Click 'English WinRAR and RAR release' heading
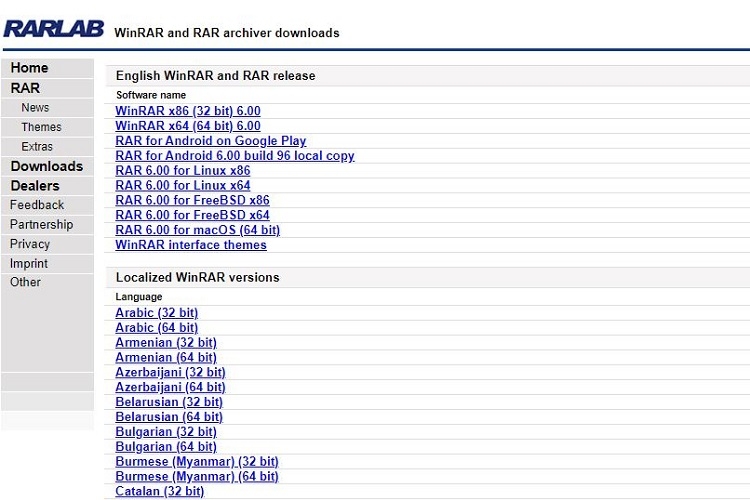Viewport: 750px width, 500px height. coord(216,76)
